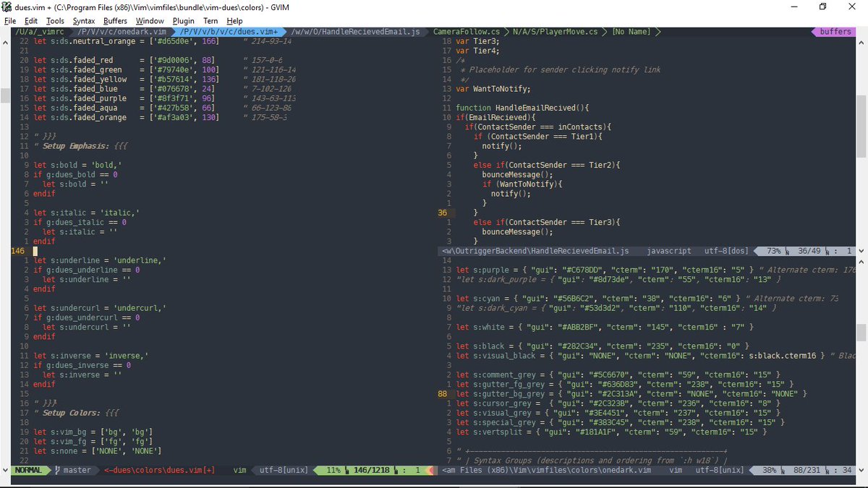Click the "let s:cursor_grey" definition line
The width and height of the screenshot is (868, 488).
point(618,403)
